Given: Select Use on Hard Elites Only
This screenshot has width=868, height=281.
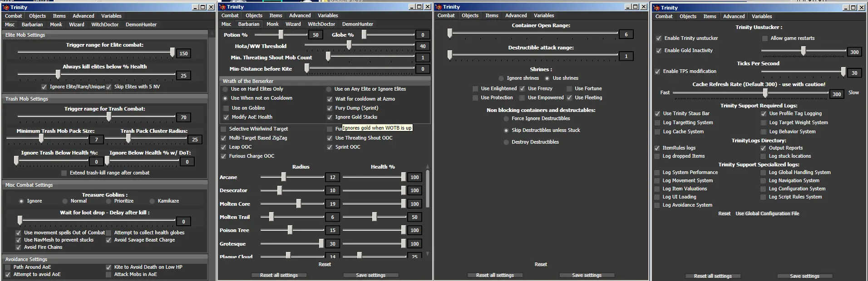Looking at the screenshot, I should click(x=225, y=89).
